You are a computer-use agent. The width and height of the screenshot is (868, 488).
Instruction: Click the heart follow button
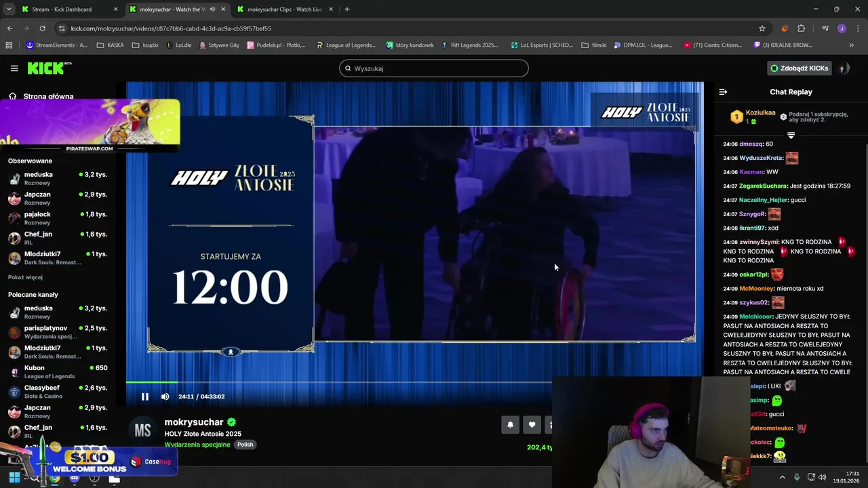click(532, 424)
